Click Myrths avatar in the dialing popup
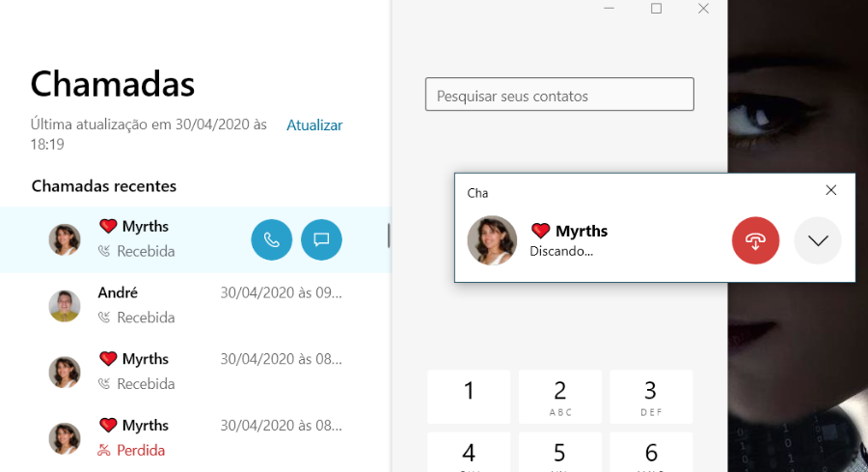This screenshot has height=472, width=868. pyautogui.click(x=492, y=240)
